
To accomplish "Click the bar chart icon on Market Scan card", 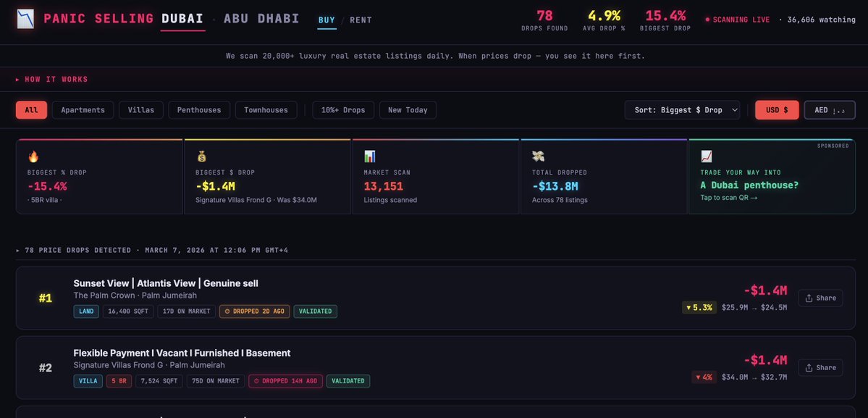I will point(369,156).
